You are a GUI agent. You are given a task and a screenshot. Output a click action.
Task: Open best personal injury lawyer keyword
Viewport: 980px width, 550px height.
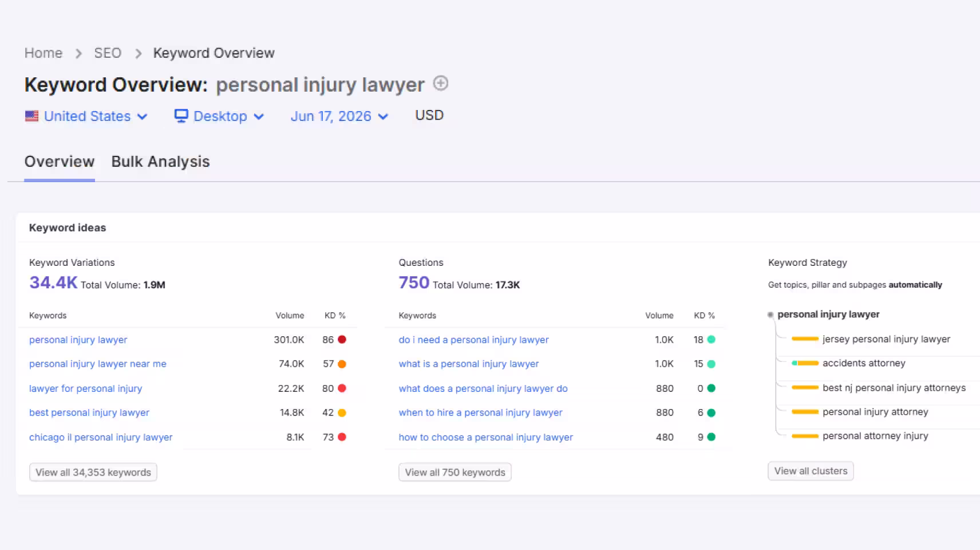(89, 412)
